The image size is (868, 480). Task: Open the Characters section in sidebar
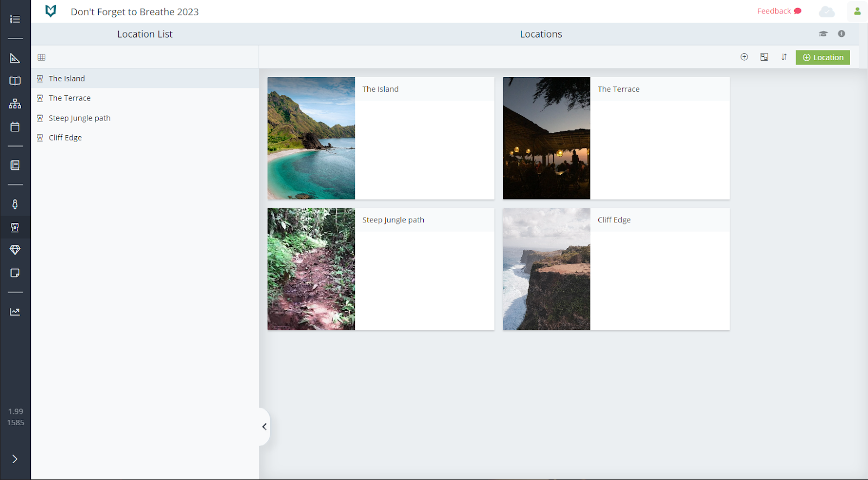click(x=15, y=204)
